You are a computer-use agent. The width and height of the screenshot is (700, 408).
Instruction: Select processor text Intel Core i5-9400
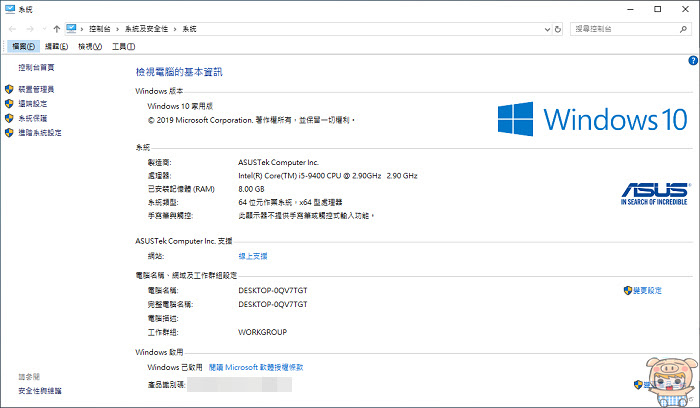pos(328,176)
